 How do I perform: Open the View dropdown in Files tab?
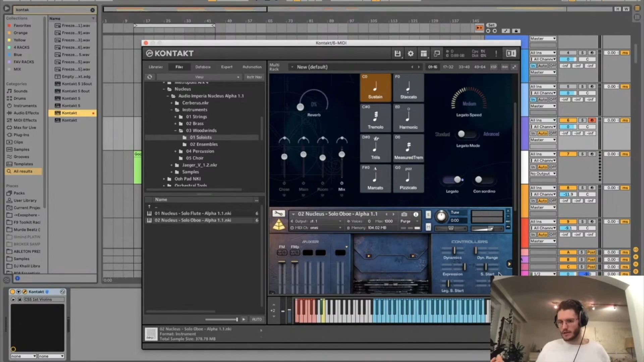click(199, 77)
